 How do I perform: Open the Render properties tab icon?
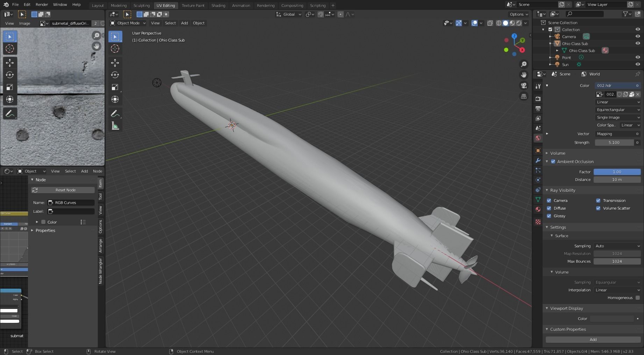tap(538, 99)
